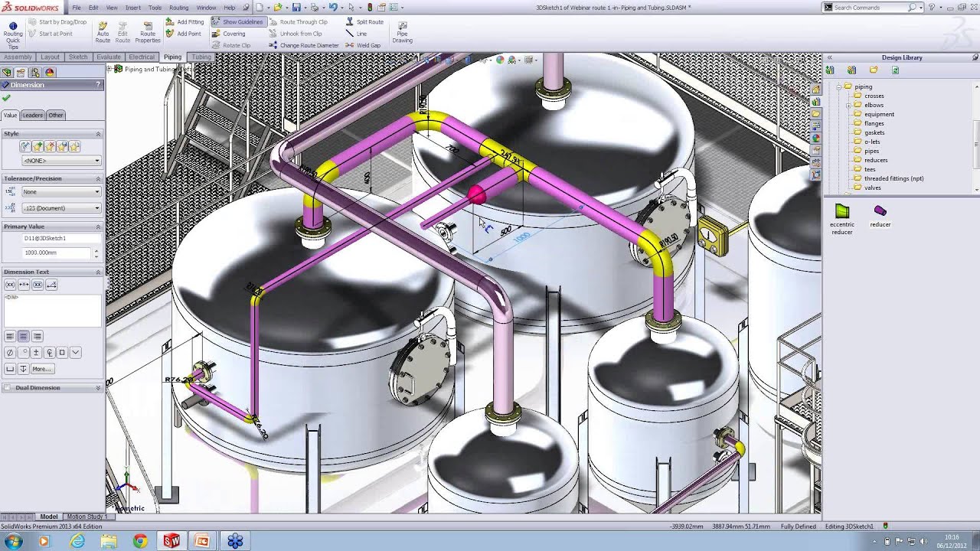Open the Routing menu
The height and width of the screenshot is (551, 980).
point(178,7)
